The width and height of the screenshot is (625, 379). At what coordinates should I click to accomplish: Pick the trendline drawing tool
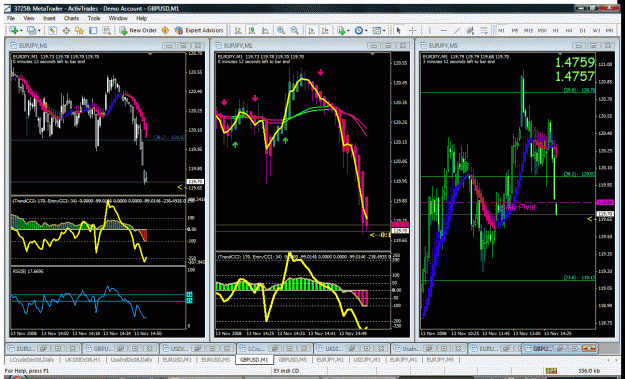[x=457, y=30]
